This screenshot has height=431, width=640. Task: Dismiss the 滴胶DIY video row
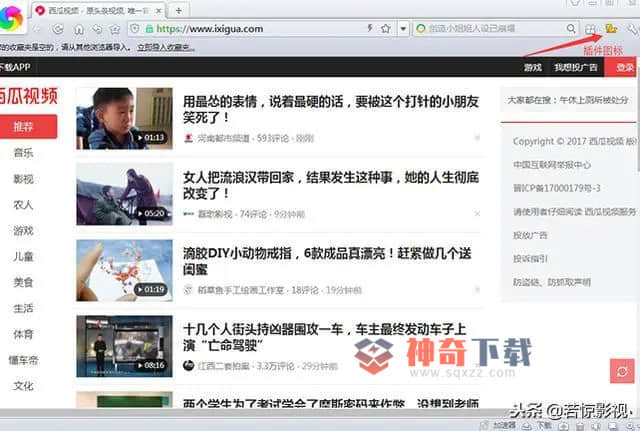point(477,290)
